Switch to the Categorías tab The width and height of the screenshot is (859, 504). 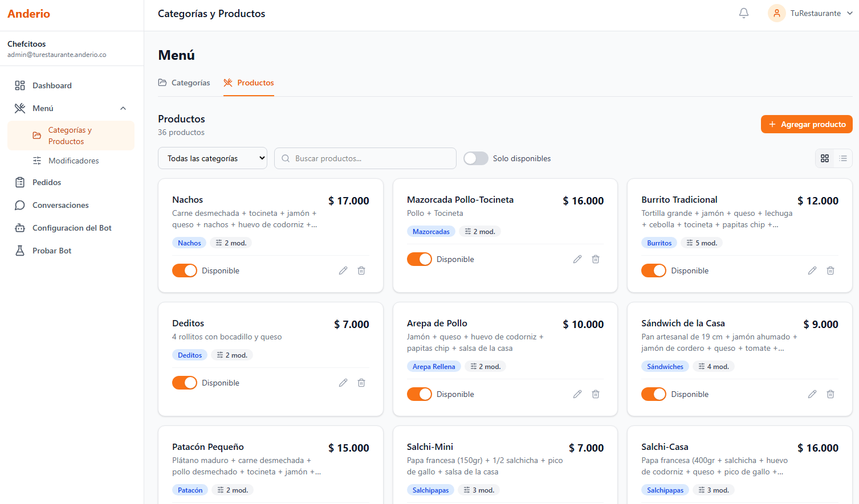coord(184,83)
